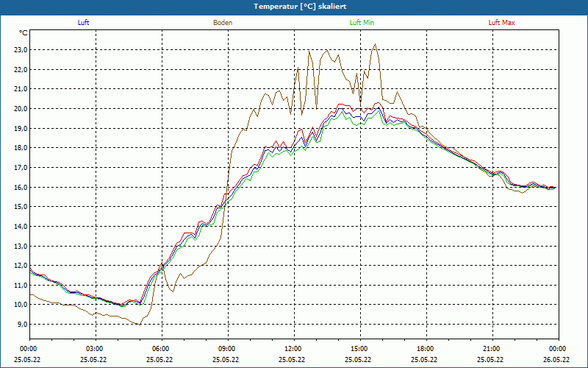Image resolution: width=588 pixels, height=368 pixels.
Task: Click the '23,0' y-axis value
Action: point(21,50)
